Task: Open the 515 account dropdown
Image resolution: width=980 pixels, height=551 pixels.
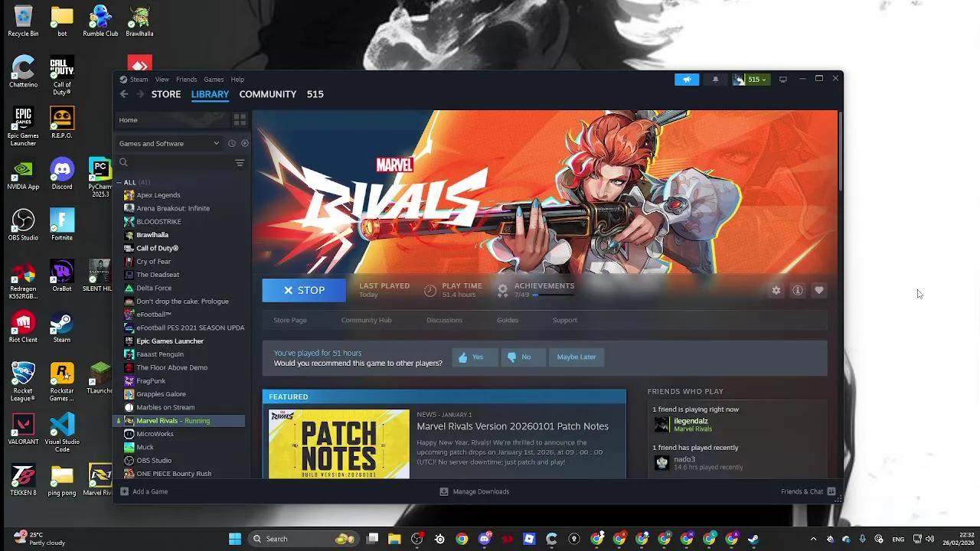Action: pos(751,79)
